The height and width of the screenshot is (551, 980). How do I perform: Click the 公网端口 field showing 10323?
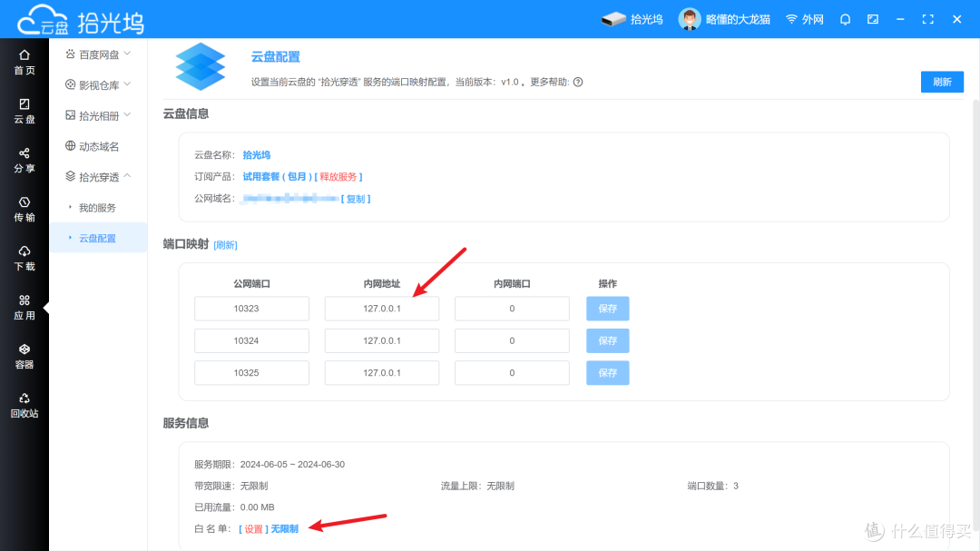tap(252, 309)
